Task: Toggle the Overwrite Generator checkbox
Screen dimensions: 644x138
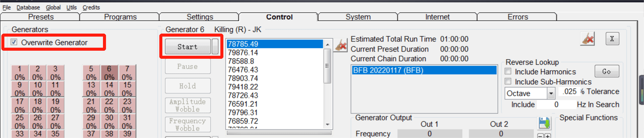Action: pyautogui.click(x=14, y=42)
